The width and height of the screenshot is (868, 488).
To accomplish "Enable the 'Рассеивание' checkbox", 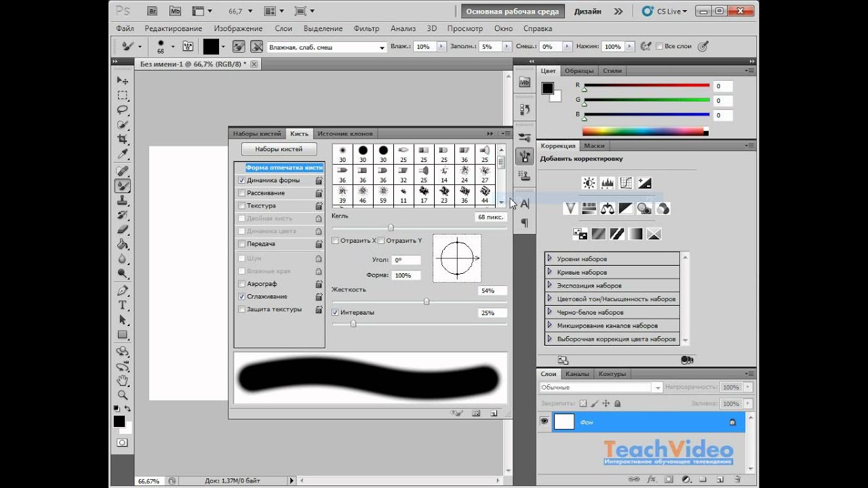I will [x=242, y=193].
